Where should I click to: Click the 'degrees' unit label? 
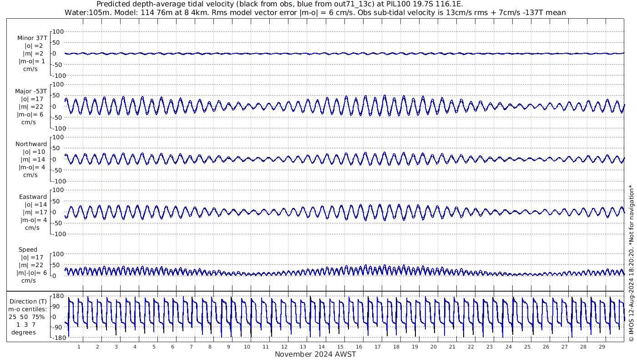coord(24,333)
